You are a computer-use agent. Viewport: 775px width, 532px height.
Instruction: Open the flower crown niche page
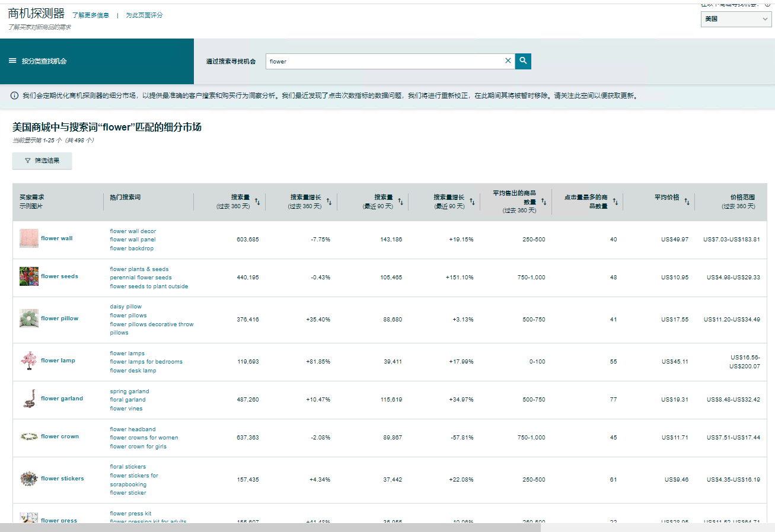click(60, 436)
